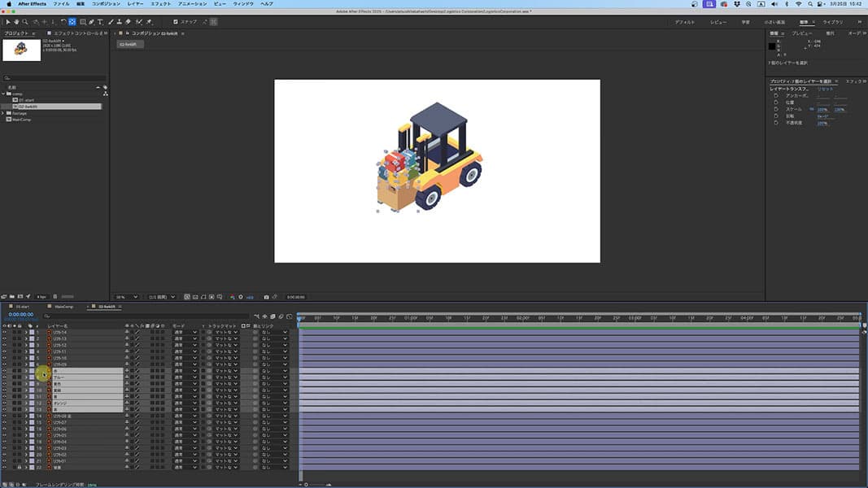The image size is (868, 488).
Task: Open the viewer magnification 50% dropdown
Action: [126, 297]
